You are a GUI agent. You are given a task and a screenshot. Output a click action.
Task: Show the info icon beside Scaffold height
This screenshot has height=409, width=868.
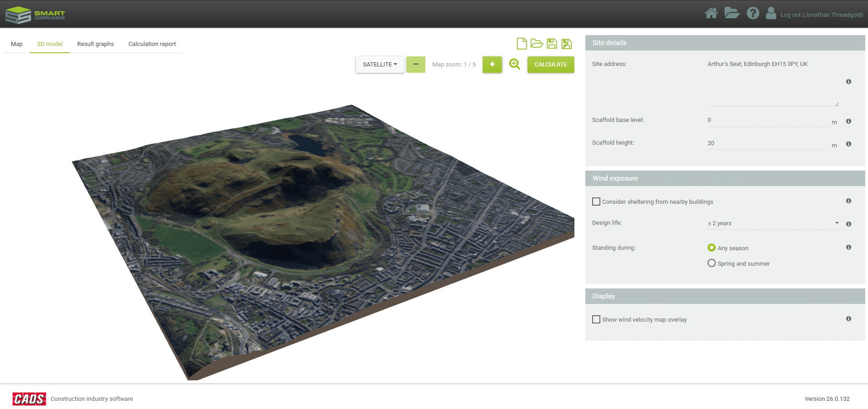848,144
